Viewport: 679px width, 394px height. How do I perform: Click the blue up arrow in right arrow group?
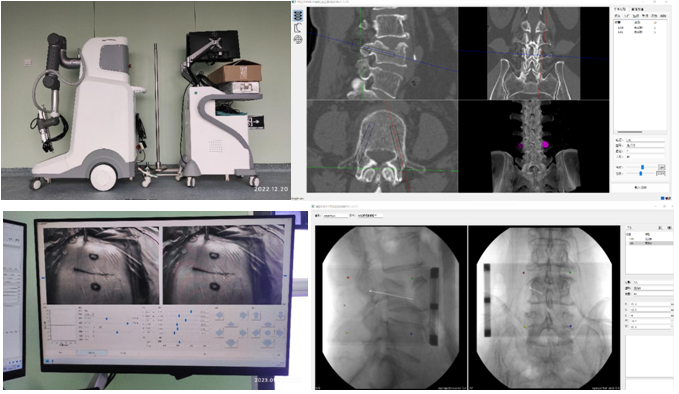coord(256,316)
